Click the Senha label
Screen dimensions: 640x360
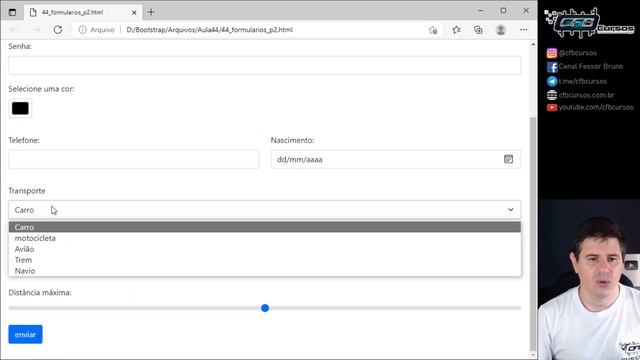(20, 46)
